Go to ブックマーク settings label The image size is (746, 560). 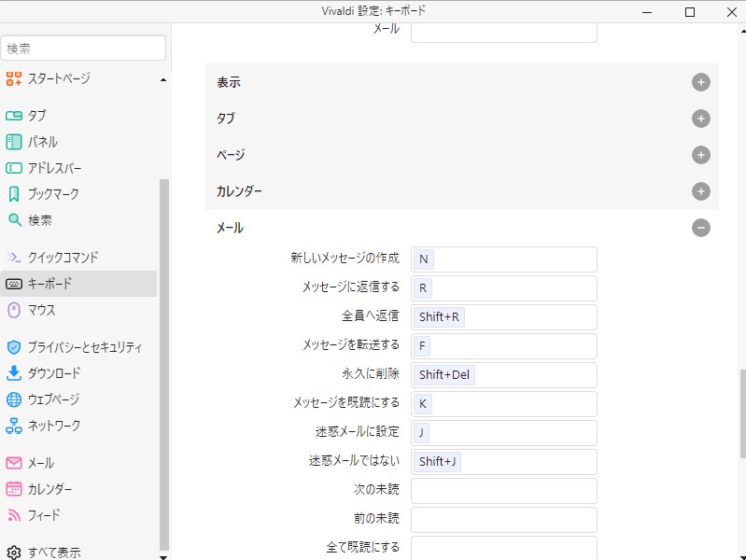[x=53, y=194]
